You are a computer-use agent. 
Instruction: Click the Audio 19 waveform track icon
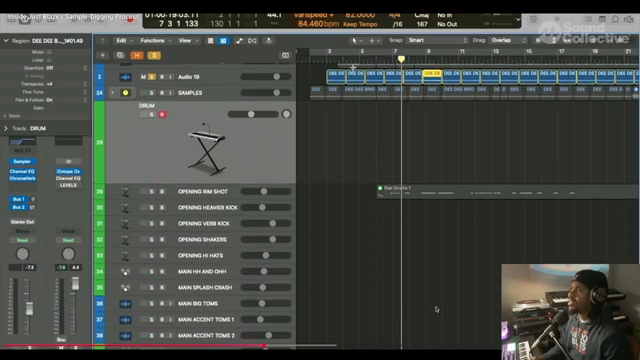coord(125,77)
